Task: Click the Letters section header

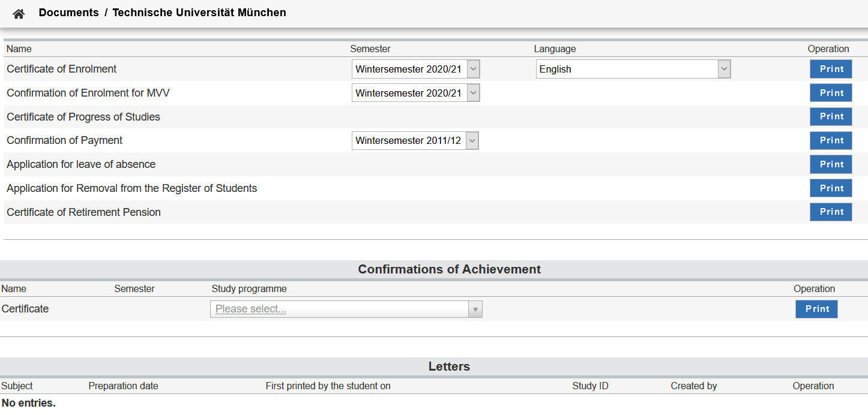Action: (x=449, y=366)
